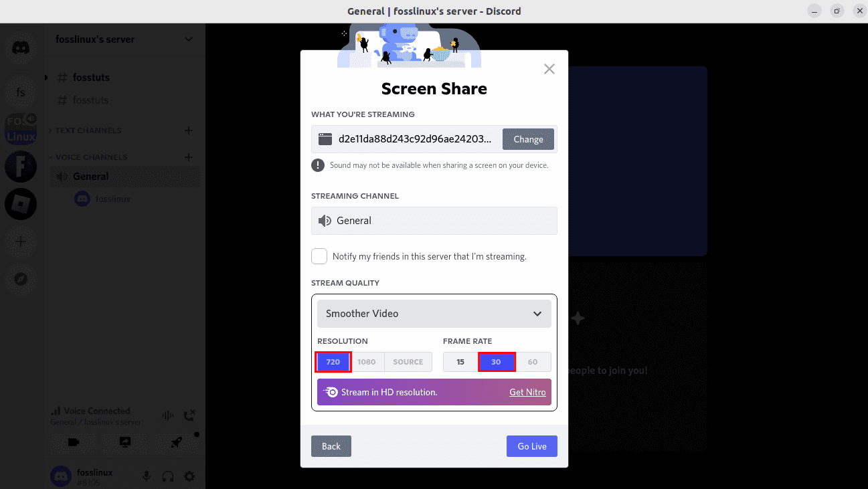Select 30 frame rate
The height and width of the screenshot is (489, 868).
click(496, 362)
